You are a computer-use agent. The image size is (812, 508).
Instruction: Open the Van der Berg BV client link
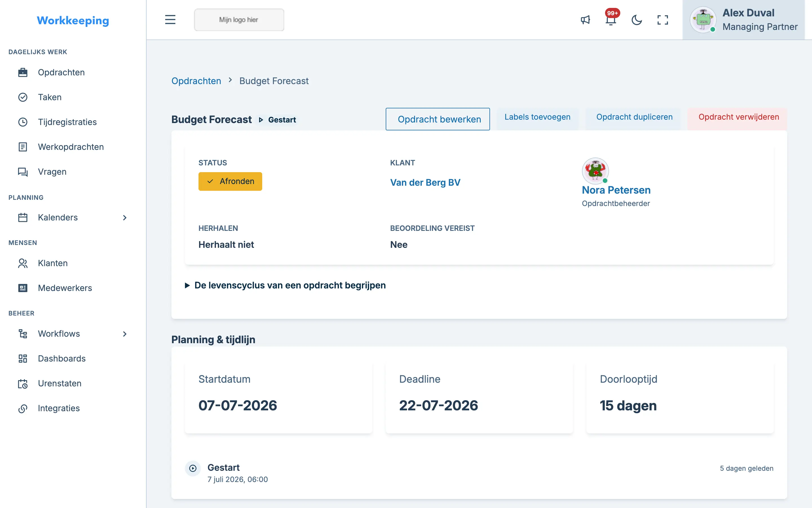425,182
